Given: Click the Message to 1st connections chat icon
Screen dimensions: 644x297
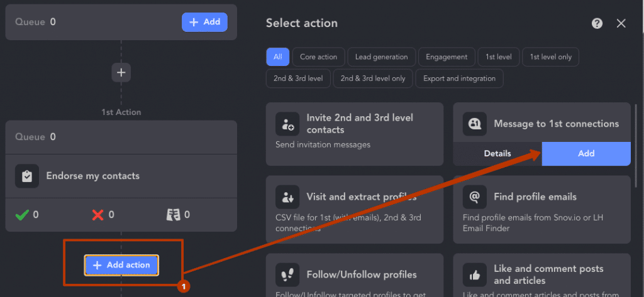Looking at the screenshot, I should tap(475, 124).
